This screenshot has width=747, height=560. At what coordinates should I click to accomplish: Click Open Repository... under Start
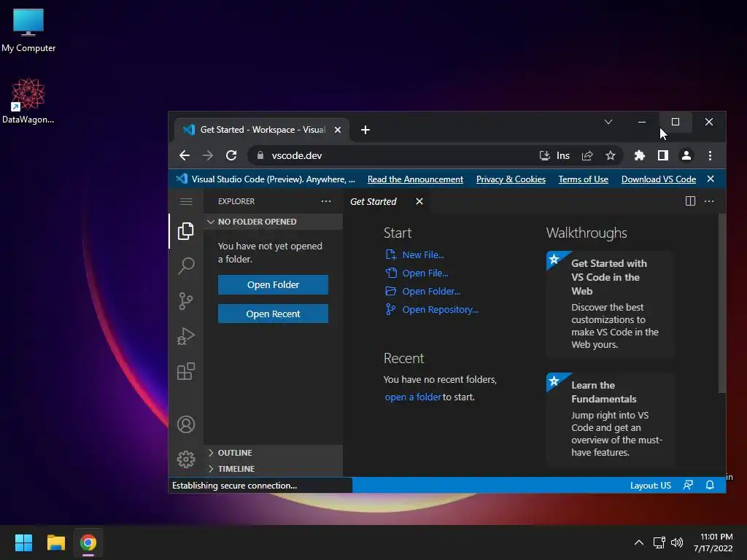[432, 309]
